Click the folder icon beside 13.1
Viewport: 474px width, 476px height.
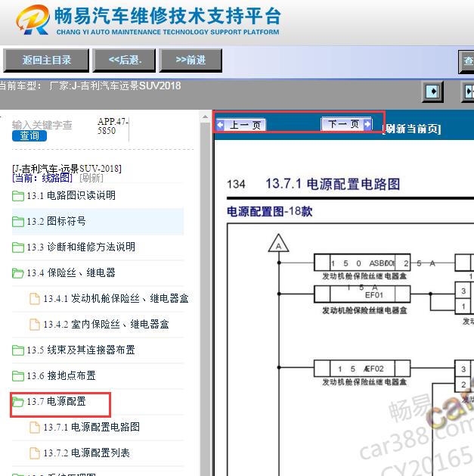(18, 196)
